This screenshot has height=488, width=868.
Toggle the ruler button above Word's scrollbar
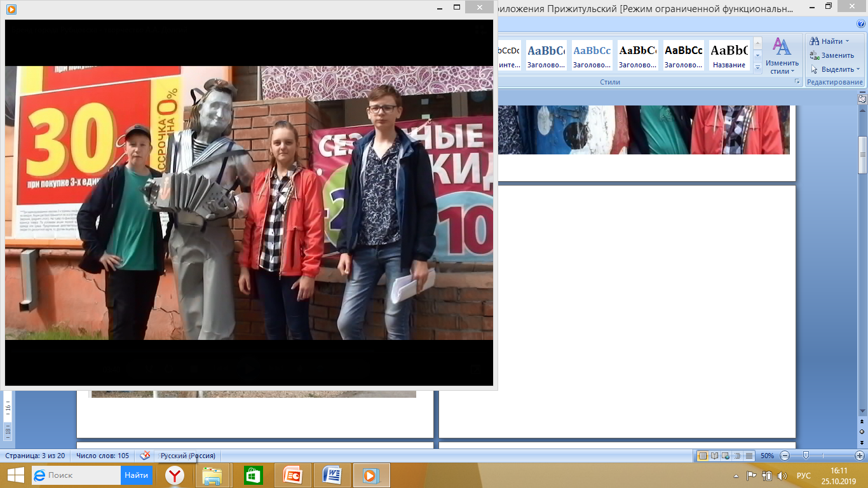coord(862,99)
